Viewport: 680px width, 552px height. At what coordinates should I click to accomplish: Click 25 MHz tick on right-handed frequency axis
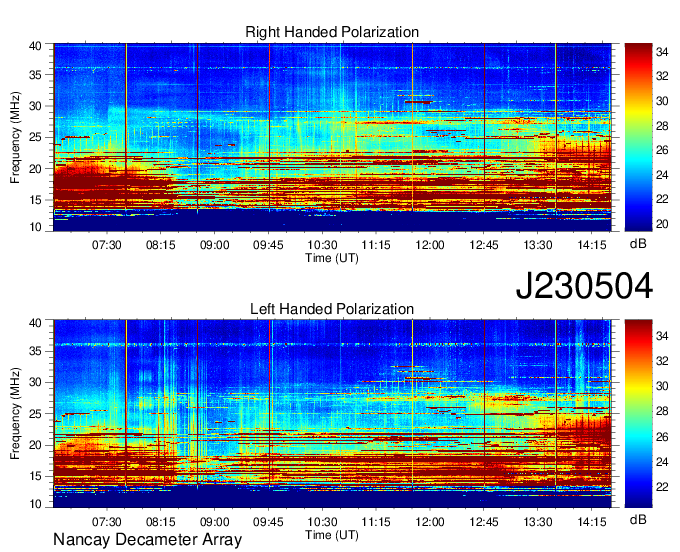(36, 137)
